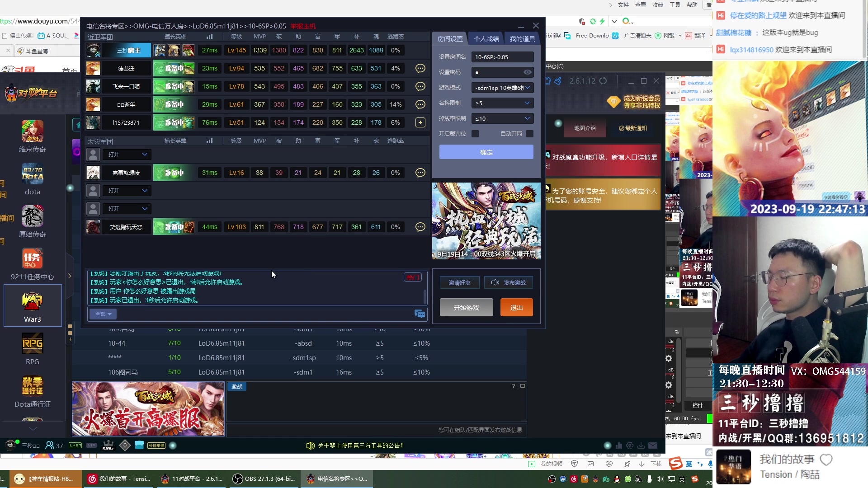Click 退出 button to leave room
Screen dimensions: 868x488
pyautogui.click(x=517, y=308)
